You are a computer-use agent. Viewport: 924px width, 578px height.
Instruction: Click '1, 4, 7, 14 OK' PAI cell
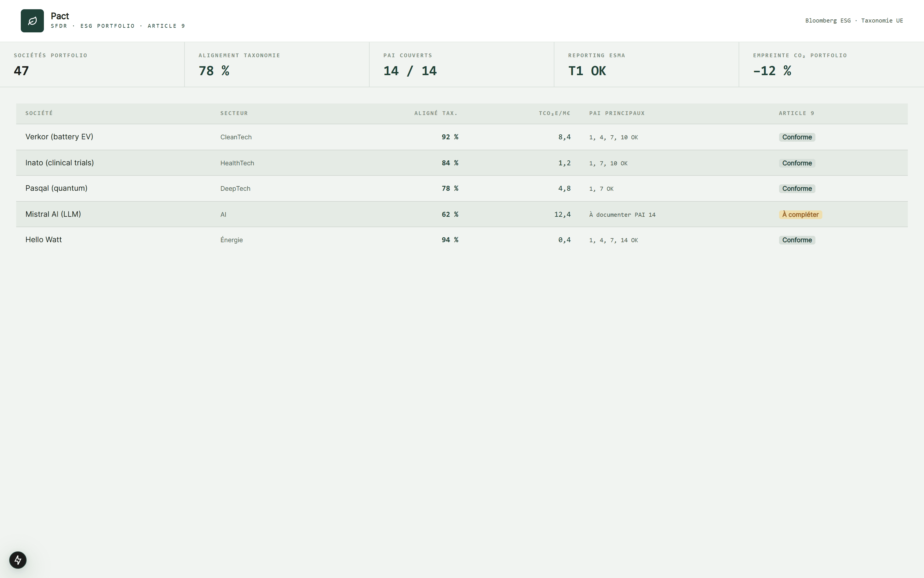[x=614, y=240]
